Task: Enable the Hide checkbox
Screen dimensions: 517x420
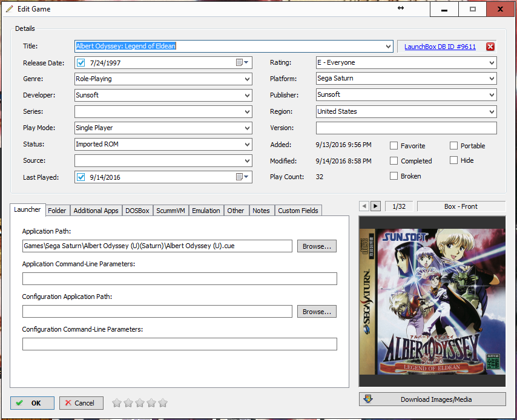Action: [x=453, y=160]
